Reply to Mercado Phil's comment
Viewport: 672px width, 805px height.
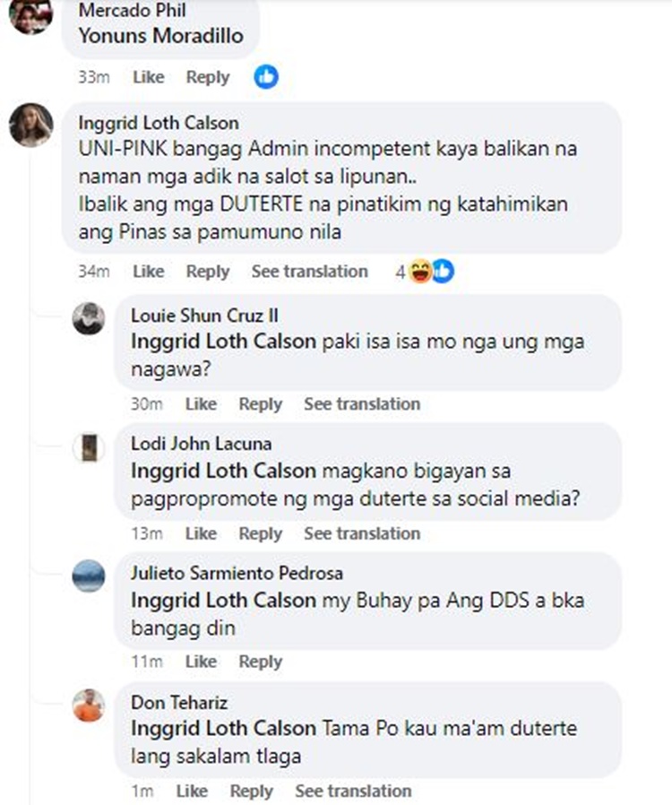(x=207, y=77)
